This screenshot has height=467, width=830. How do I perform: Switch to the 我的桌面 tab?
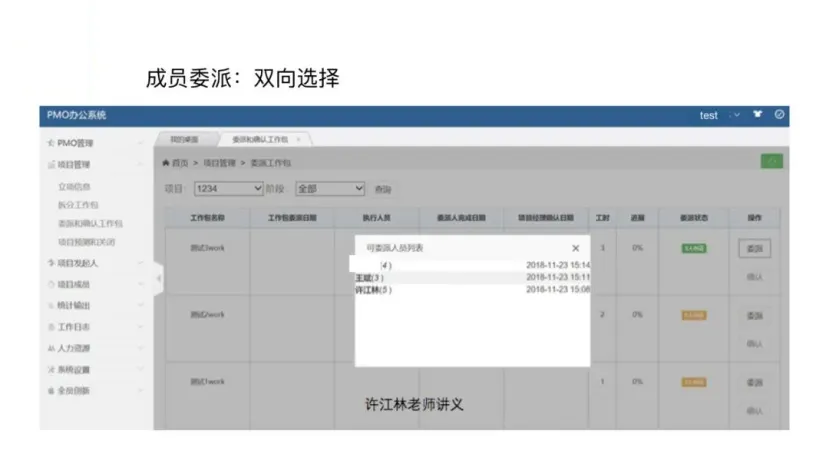point(184,139)
